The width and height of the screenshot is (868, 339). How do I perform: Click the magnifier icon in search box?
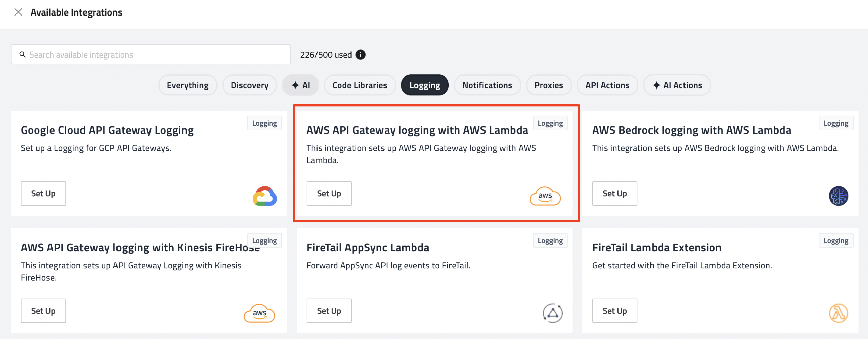22,55
